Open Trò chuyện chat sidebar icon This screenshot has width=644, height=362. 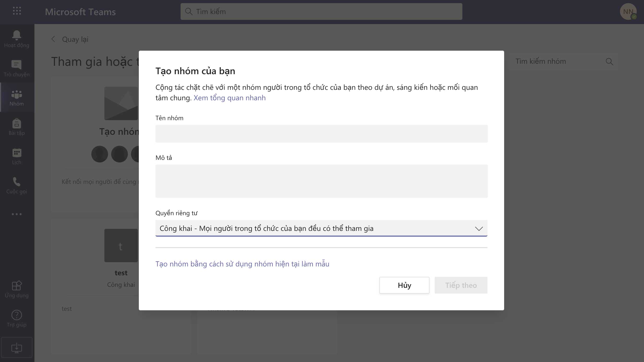point(17,68)
